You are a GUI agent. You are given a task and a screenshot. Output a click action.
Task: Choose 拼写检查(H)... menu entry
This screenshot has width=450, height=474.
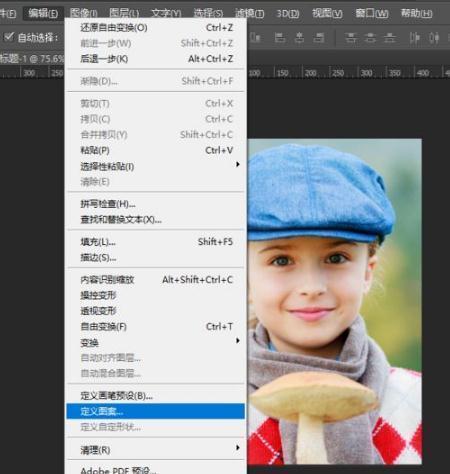[x=156, y=204]
